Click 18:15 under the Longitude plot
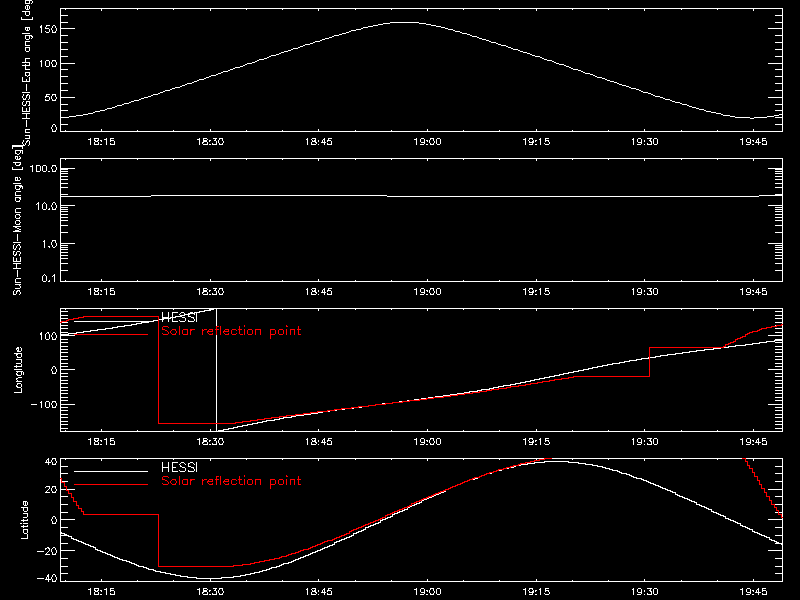Screen dimensions: 800x600 click(x=101, y=442)
